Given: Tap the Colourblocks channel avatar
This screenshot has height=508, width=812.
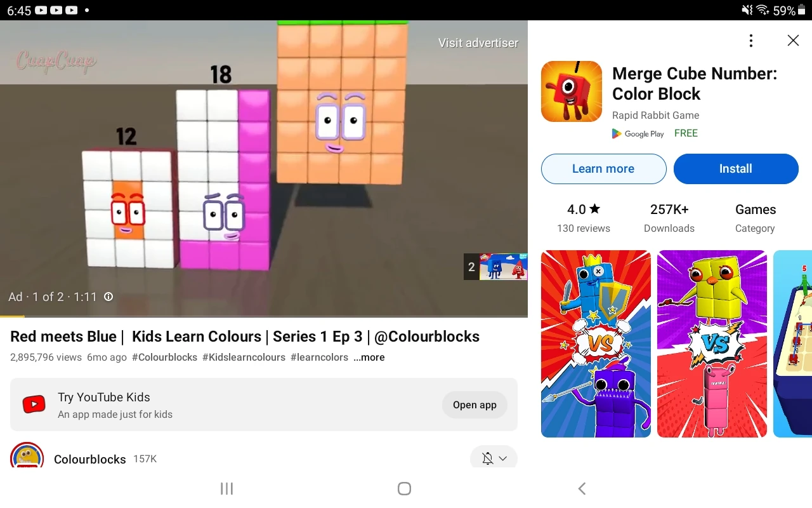Looking at the screenshot, I should point(27,458).
